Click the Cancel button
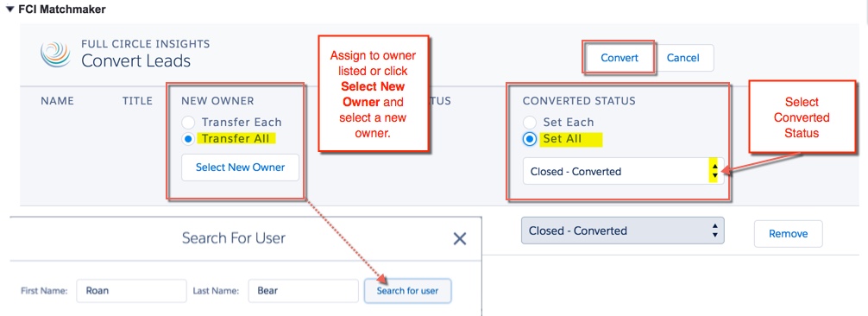 tap(682, 58)
